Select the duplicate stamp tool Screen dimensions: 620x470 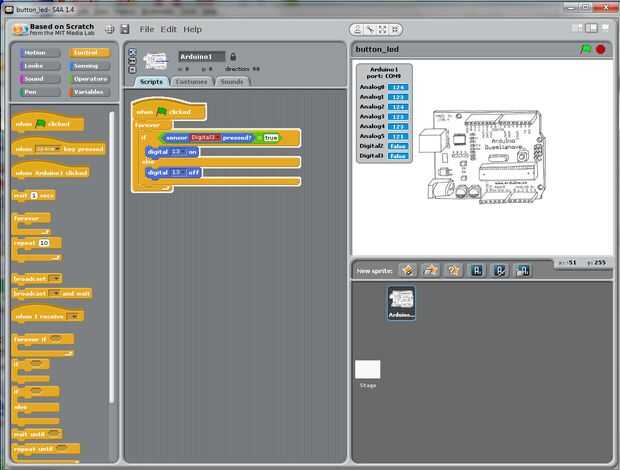click(x=357, y=30)
